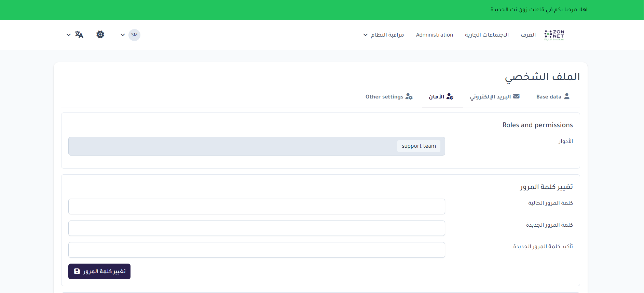644x293 pixels.
Task: Click the ZON NET logo
Action: click(x=554, y=35)
